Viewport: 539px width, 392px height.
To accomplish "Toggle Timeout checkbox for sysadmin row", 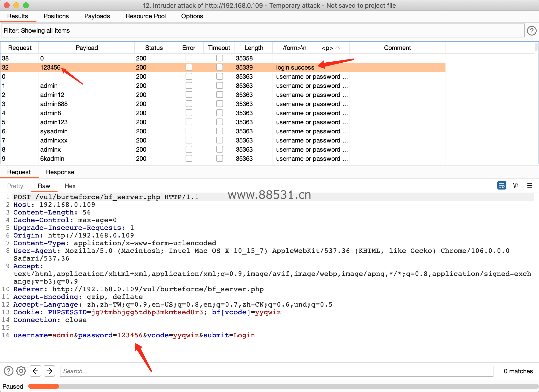I will 219,131.
